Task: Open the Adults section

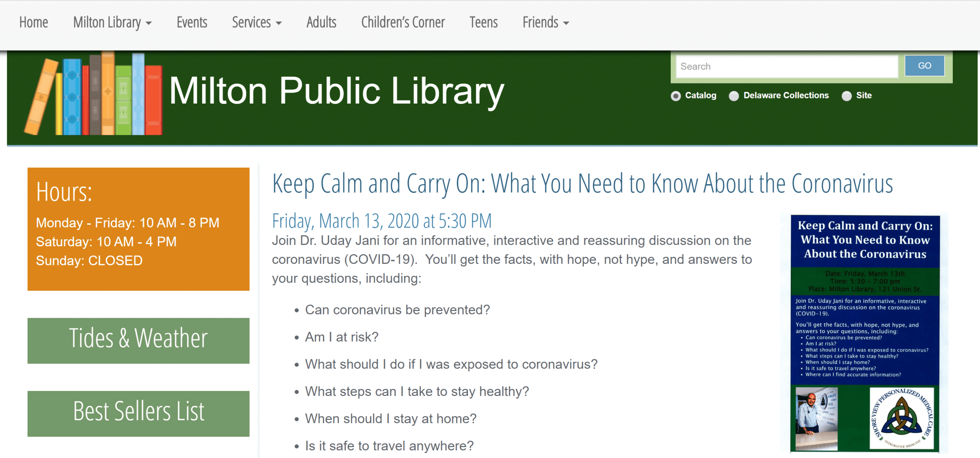Action: coord(321,23)
